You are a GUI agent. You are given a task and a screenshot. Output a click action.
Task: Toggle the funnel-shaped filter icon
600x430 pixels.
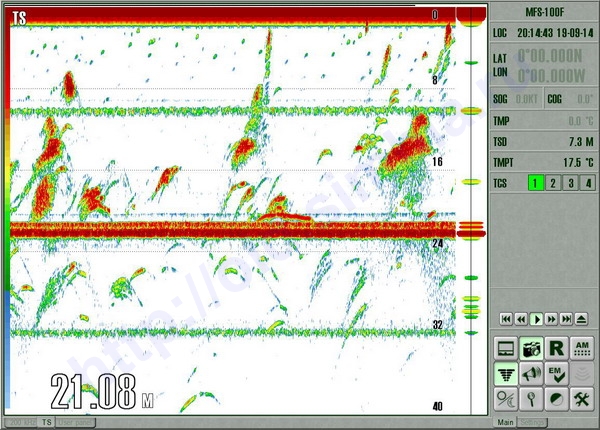(506, 374)
